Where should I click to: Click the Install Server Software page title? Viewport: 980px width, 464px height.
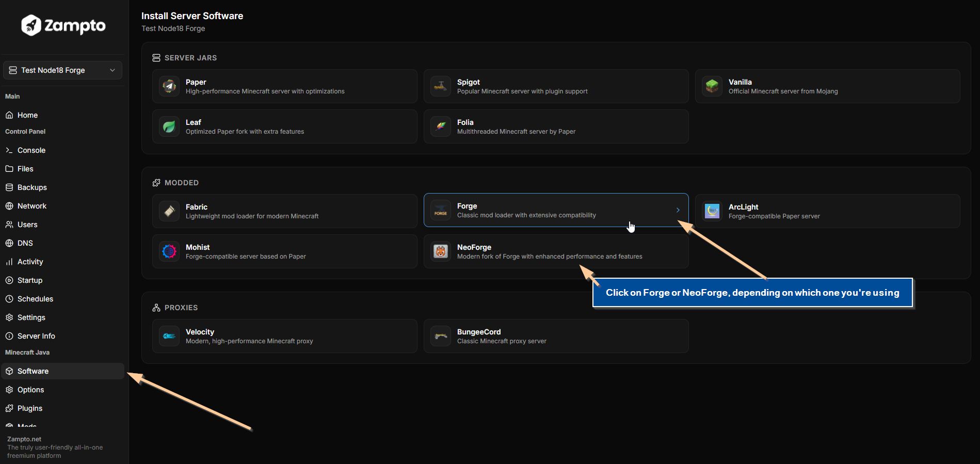coord(192,16)
